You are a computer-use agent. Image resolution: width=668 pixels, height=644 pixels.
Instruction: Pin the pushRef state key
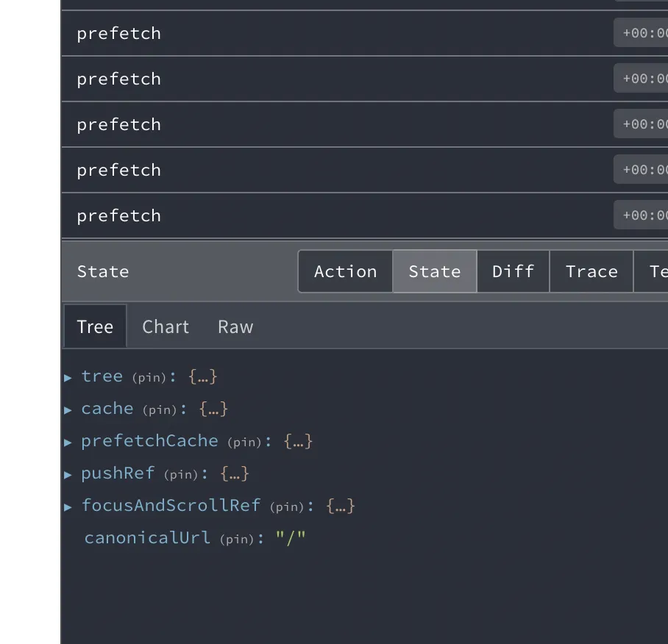pyautogui.click(x=181, y=474)
